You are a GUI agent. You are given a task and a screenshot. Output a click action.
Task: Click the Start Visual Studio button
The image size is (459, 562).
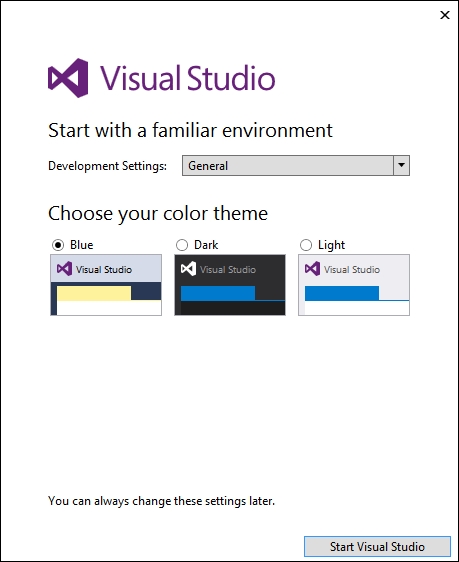coord(377,547)
